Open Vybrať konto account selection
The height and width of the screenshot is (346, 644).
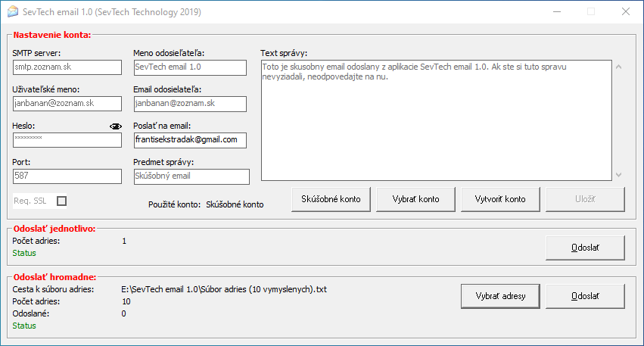[x=415, y=199]
